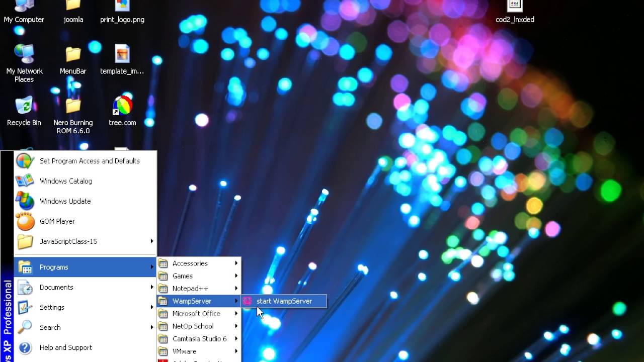
Task: Open Accessories program group
Action: tap(199, 263)
